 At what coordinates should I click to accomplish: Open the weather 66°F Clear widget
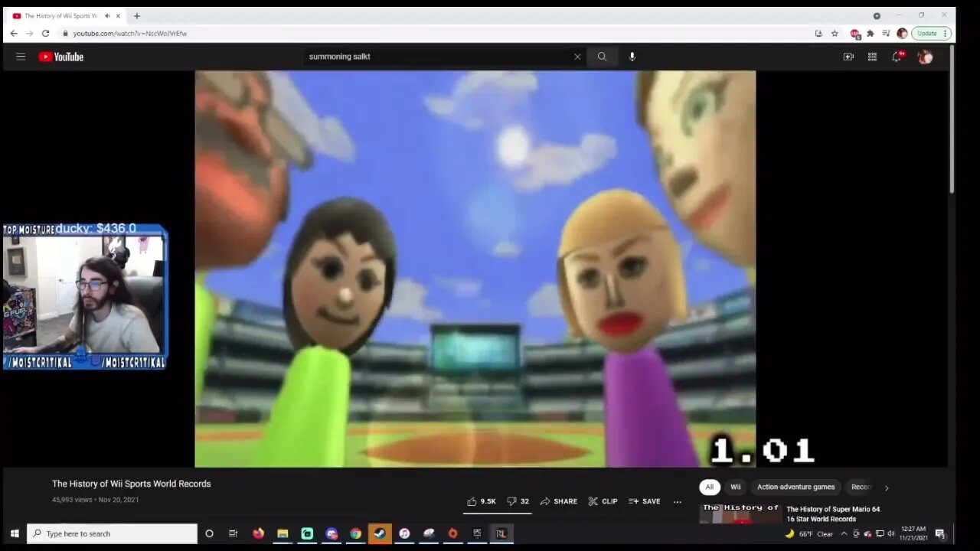(x=809, y=534)
